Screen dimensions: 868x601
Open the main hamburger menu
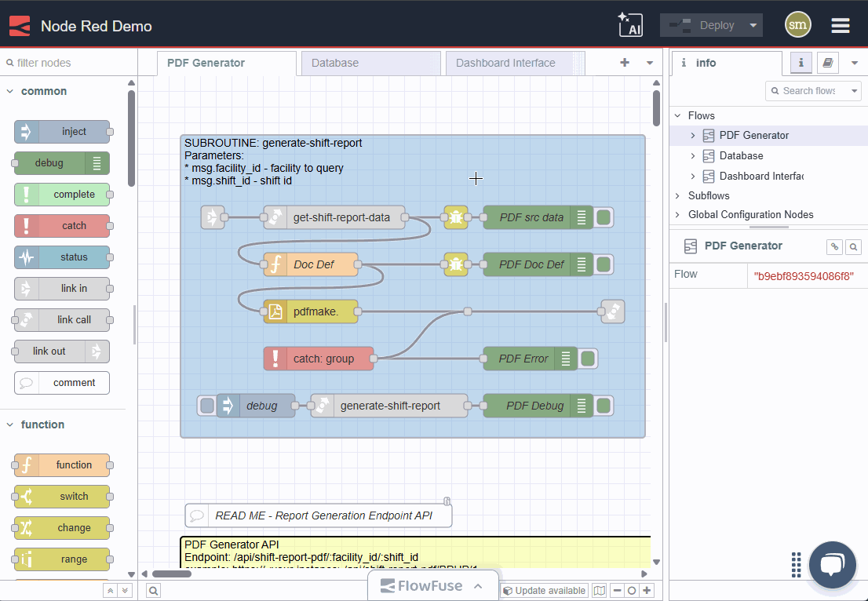tap(840, 24)
